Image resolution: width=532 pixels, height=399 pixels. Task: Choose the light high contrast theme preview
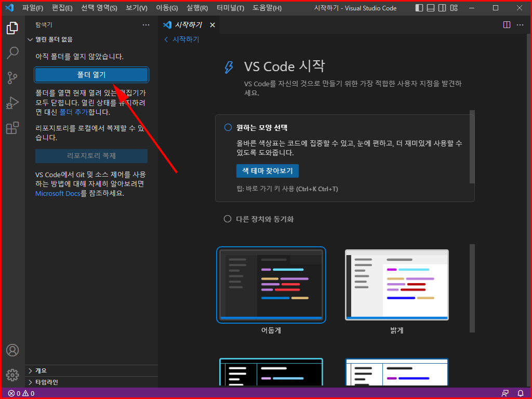point(396,372)
